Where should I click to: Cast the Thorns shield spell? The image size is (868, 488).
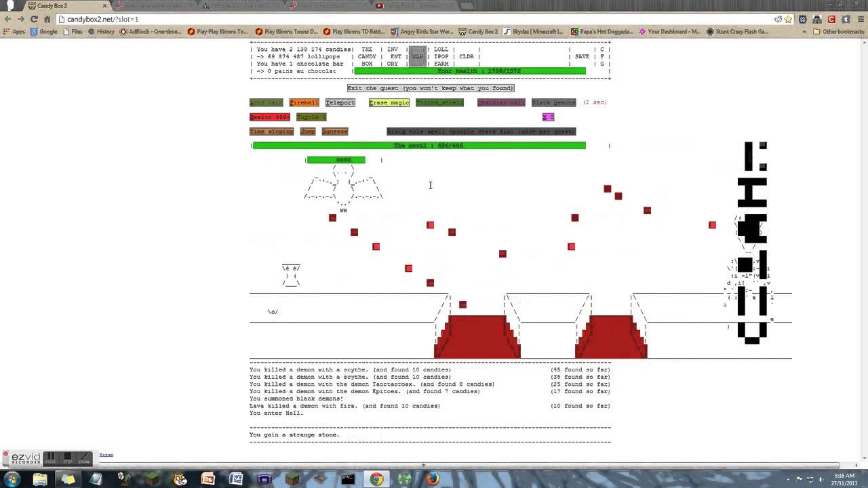click(x=440, y=102)
